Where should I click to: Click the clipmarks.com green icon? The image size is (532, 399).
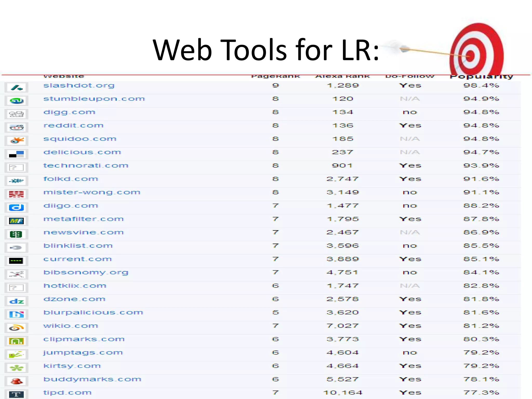(16, 341)
